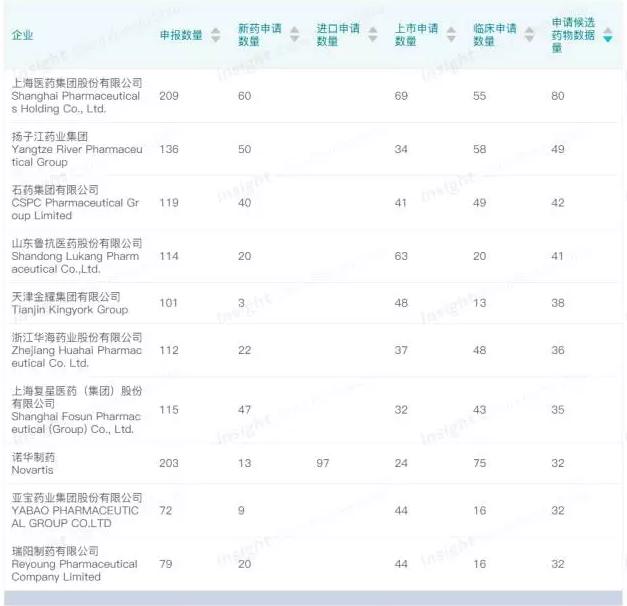
Task: Sort by 临床申请数量 column arrows
Action: (x=529, y=34)
